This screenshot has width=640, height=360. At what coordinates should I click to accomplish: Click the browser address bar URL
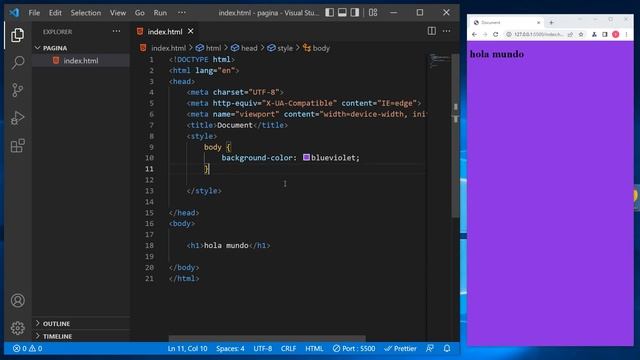539,35
